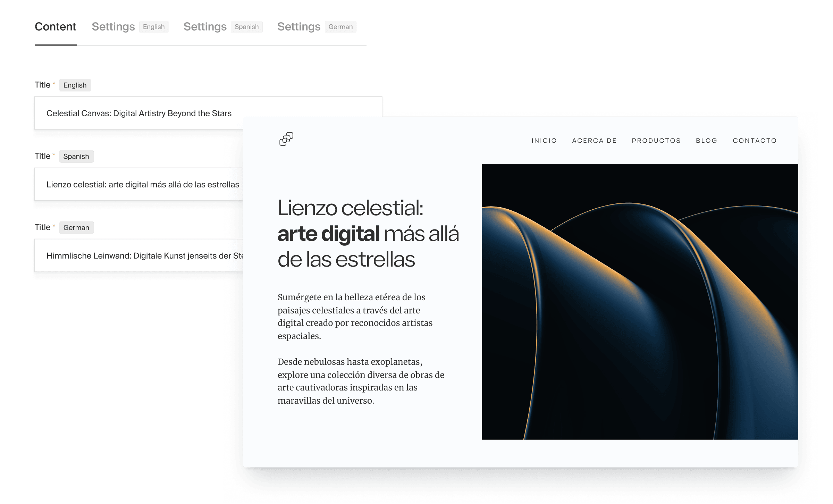Click the Spanish language badge on Title

tap(76, 155)
